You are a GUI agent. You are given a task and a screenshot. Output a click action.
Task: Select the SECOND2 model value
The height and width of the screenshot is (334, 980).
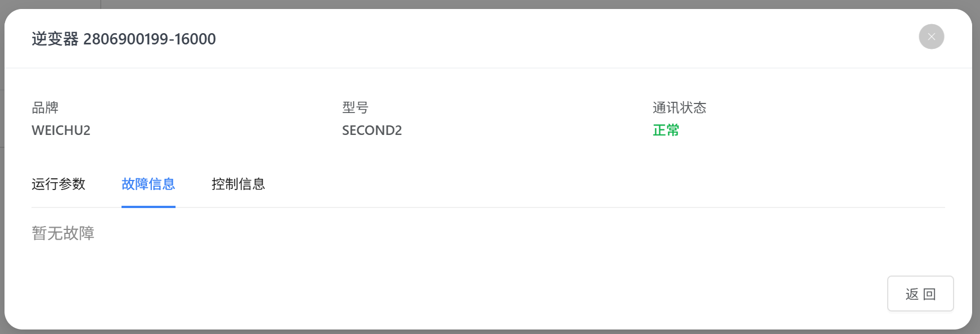(x=372, y=130)
